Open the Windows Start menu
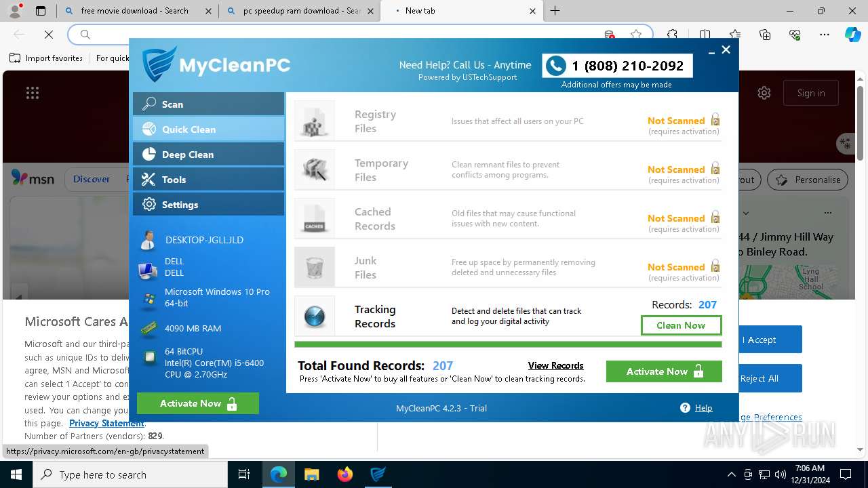This screenshot has height=488, width=868. pyautogui.click(x=16, y=474)
